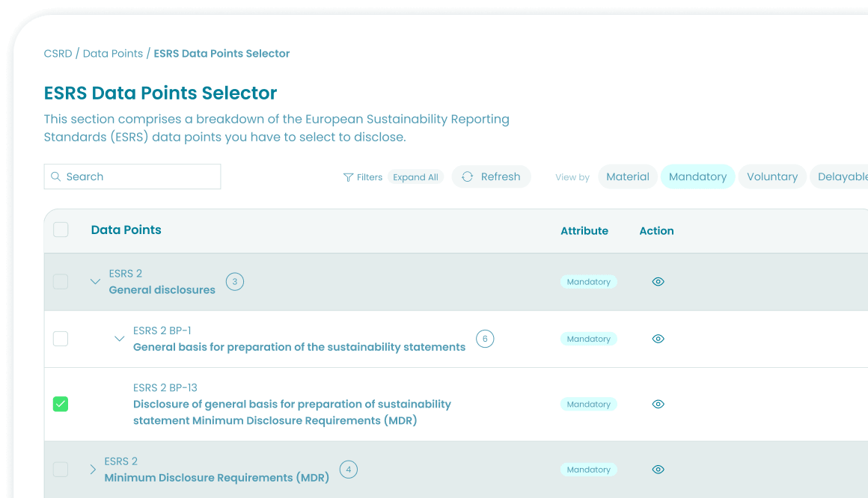Collapse the ESRS 2 General disclosures group
The image size is (868, 498).
95,282
